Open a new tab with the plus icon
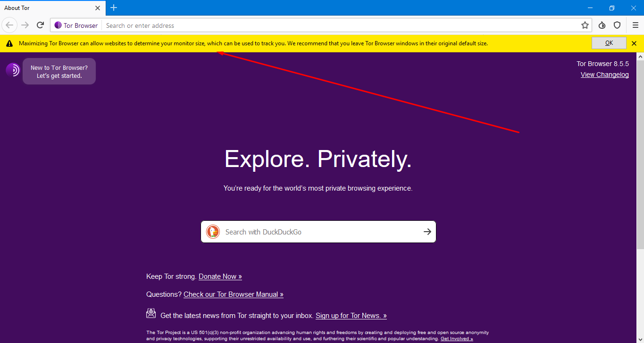644x343 pixels. 114,8
